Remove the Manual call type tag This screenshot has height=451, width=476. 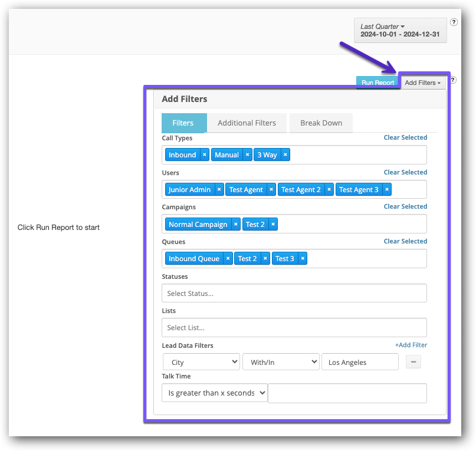247,155
